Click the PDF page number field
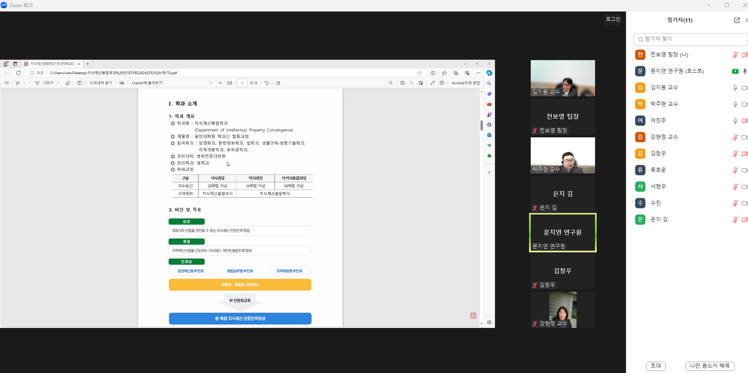Viewport: 748px width, 373px height. pyautogui.click(x=242, y=83)
